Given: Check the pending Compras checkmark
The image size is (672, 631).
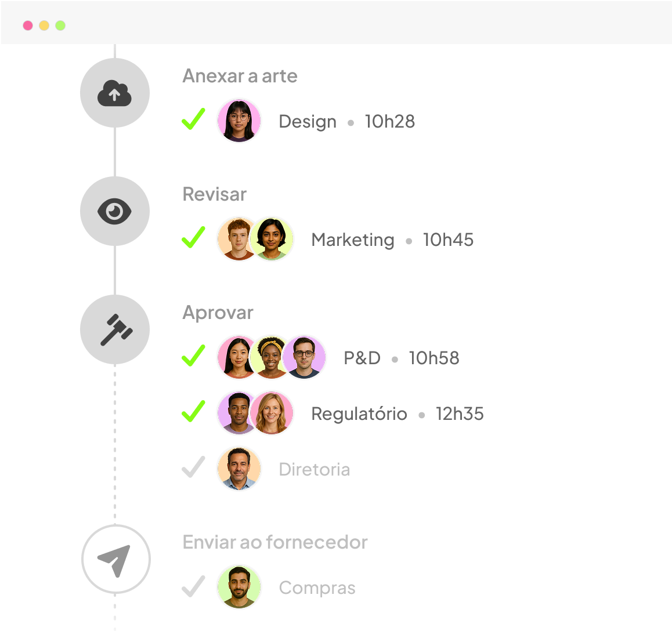Looking at the screenshot, I should tap(193, 586).
